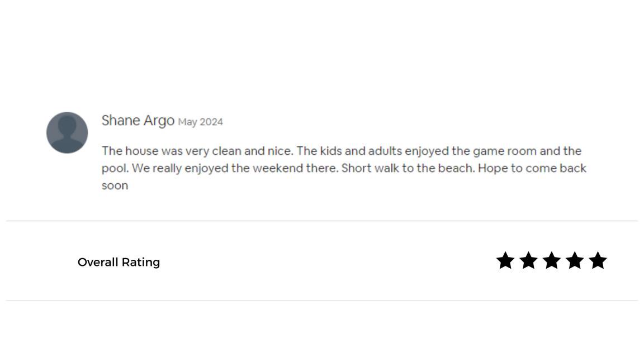Pick the fourth rating star

point(575,261)
